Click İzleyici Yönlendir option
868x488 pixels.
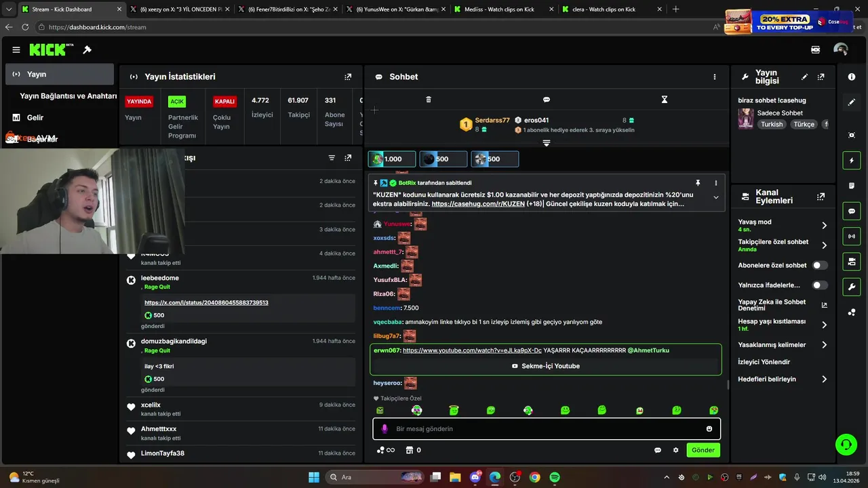pyautogui.click(x=764, y=362)
